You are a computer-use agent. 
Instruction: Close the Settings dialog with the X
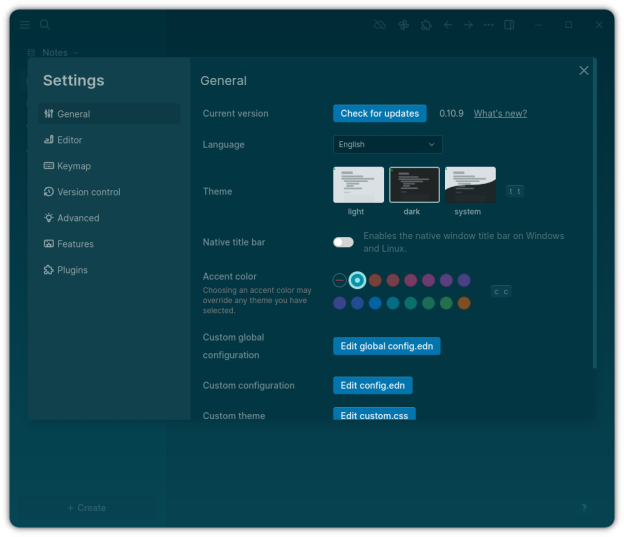pyautogui.click(x=584, y=70)
